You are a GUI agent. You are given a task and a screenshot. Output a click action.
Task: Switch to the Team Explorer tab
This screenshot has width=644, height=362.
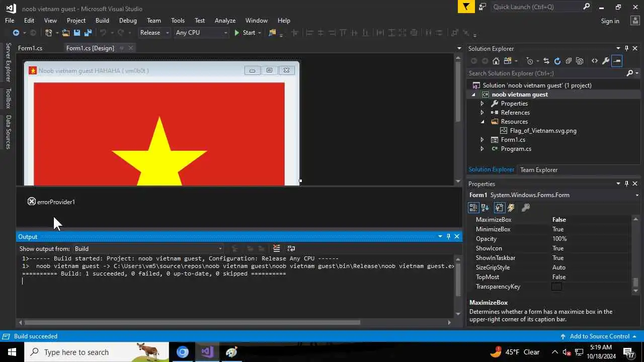point(538,170)
